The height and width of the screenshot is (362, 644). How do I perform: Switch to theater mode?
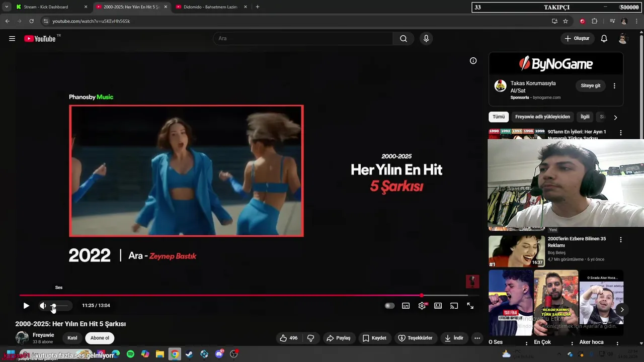click(x=438, y=306)
